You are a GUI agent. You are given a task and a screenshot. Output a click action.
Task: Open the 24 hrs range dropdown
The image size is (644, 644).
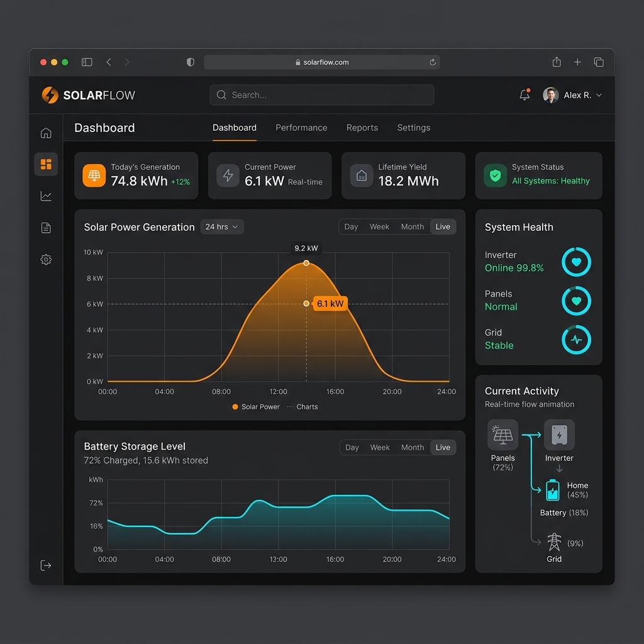coord(222,226)
